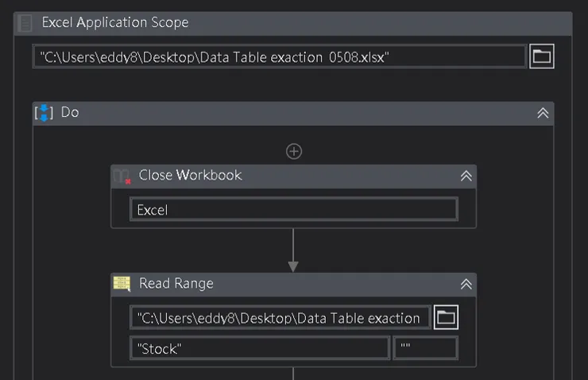Collapse the Close Workbook activity
This screenshot has height=380, width=588.
pyautogui.click(x=466, y=176)
